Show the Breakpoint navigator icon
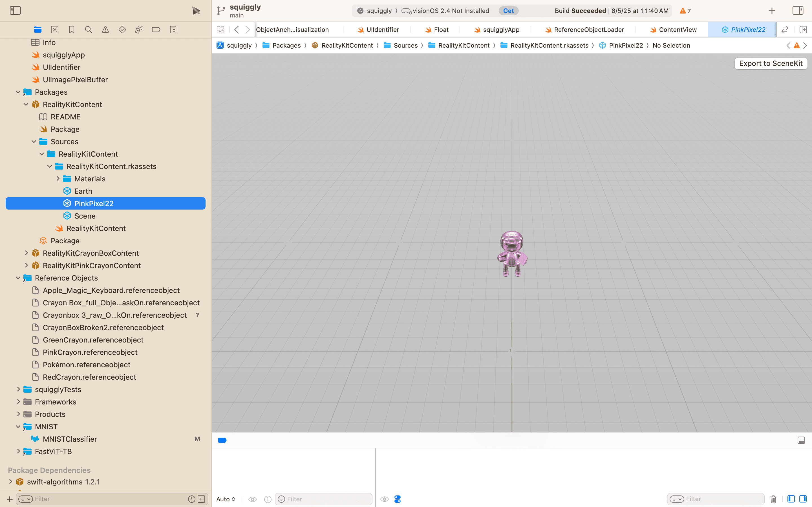 [x=156, y=30]
